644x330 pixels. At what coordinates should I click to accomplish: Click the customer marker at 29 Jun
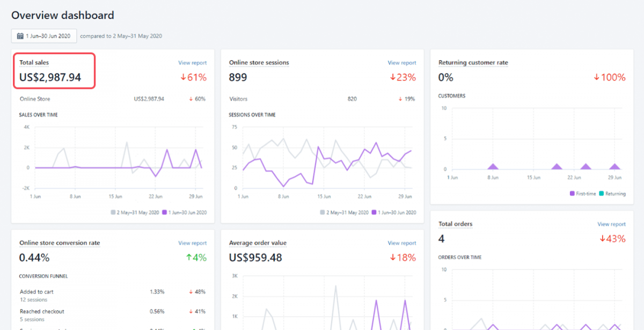pyautogui.click(x=615, y=167)
